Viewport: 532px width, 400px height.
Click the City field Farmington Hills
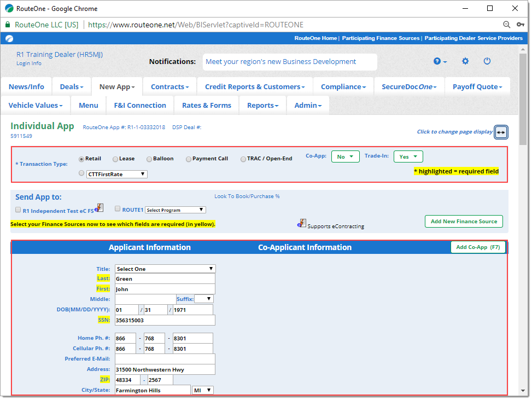(x=153, y=390)
